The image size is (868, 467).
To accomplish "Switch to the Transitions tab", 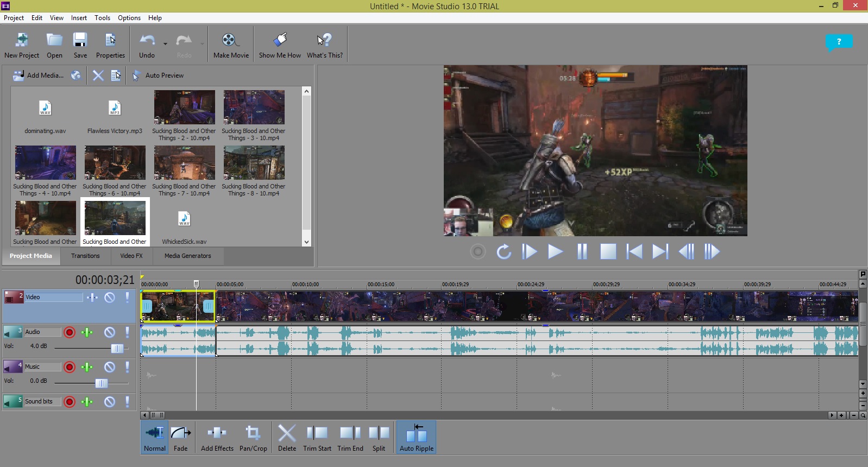I will [x=85, y=256].
